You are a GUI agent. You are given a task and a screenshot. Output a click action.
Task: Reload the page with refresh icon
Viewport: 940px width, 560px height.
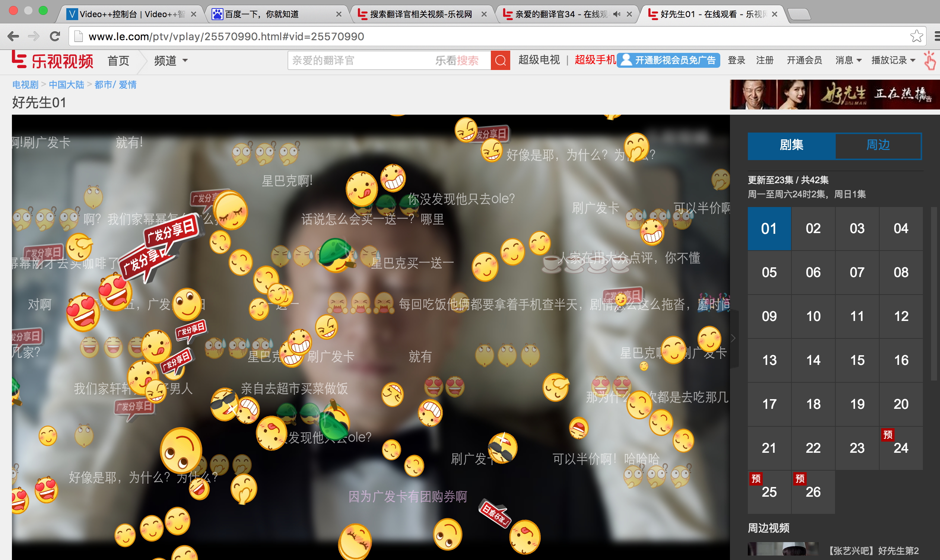click(55, 36)
